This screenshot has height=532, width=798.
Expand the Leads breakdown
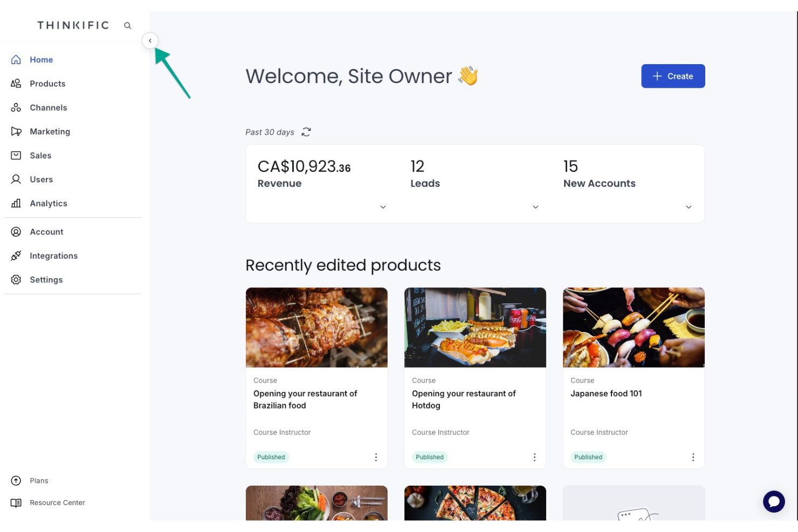535,206
